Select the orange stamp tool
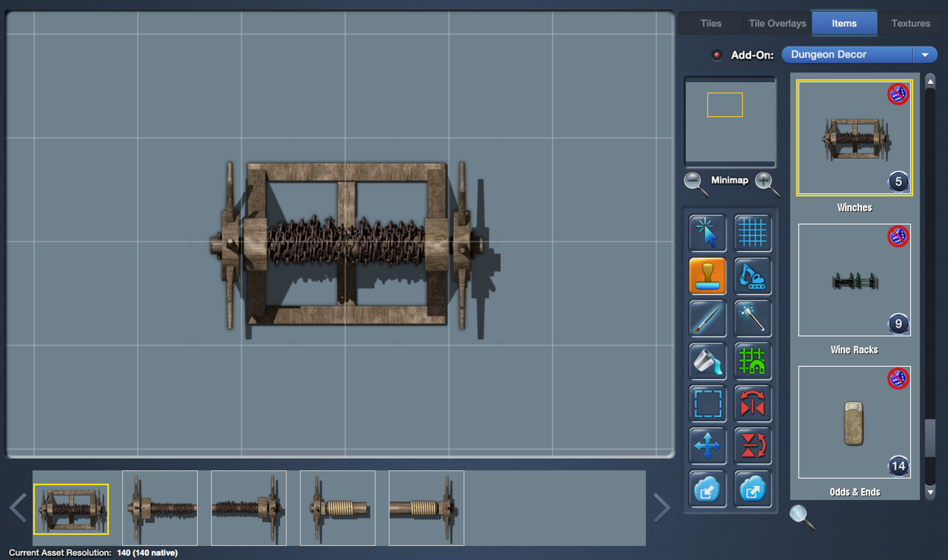This screenshot has width=948, height=560. (707, 276)
